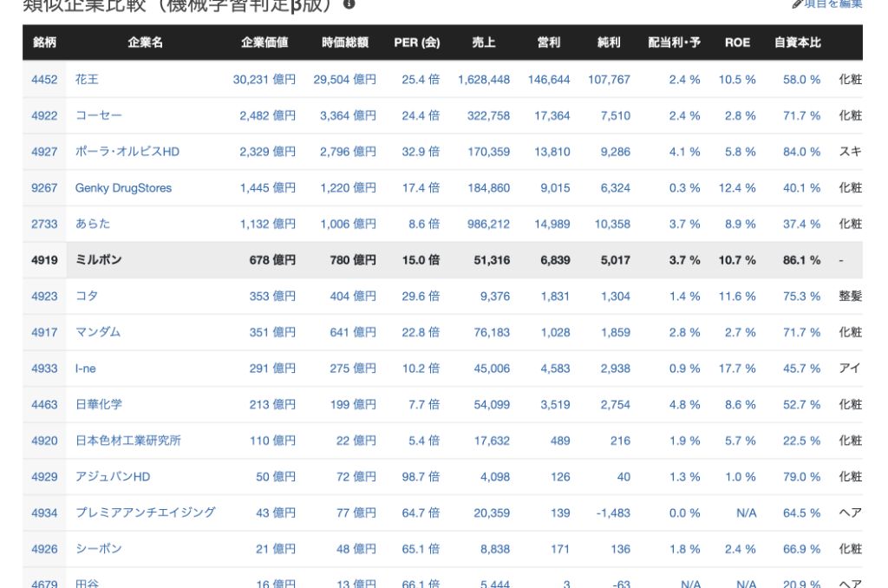Sort by 自資本比 column header

pos(798,42)
